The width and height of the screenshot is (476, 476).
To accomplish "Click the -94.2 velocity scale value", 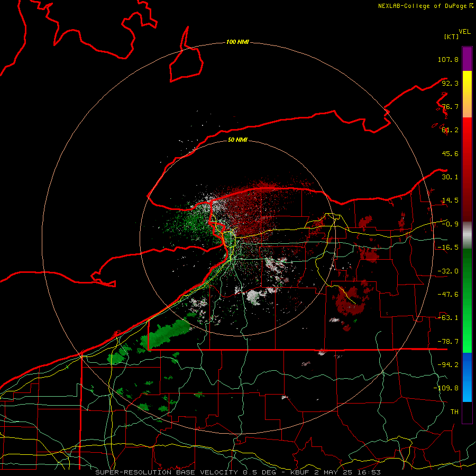I will point(448,365).
